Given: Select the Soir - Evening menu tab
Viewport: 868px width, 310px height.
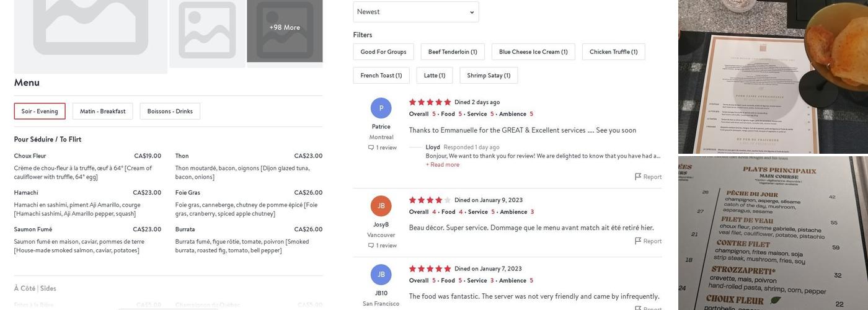Looking at the screenshot, I should (40, 112).
